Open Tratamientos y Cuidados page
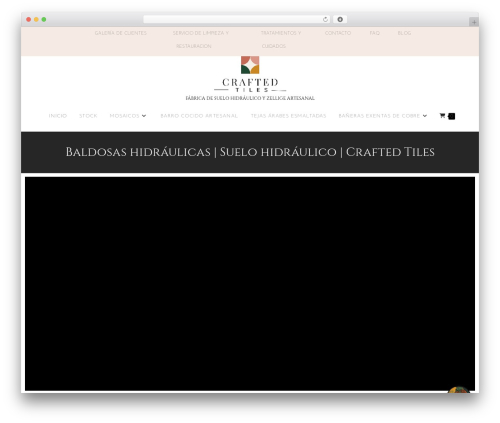 pos(281,39)
